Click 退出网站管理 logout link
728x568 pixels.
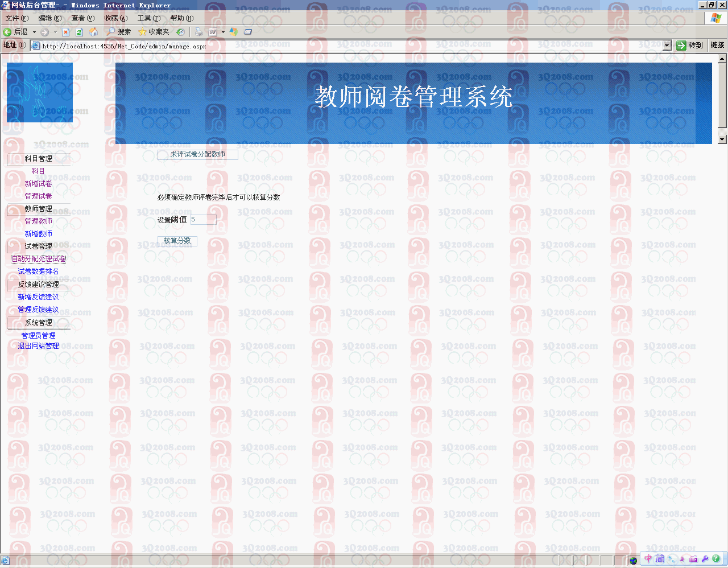point(38,346)
